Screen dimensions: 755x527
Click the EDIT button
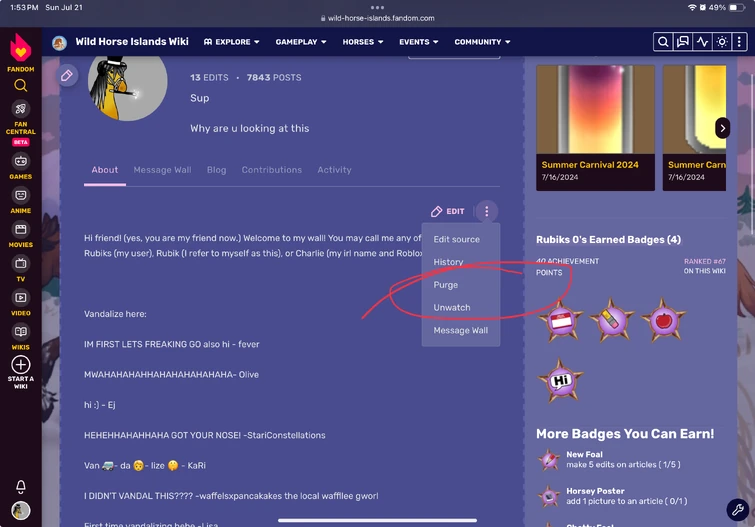(x=448, y=211)
